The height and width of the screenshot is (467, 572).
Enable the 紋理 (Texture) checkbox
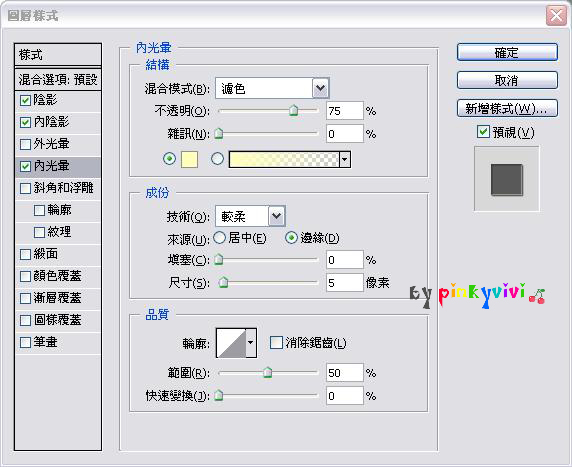pyautogui.click(x=39, y=232)
